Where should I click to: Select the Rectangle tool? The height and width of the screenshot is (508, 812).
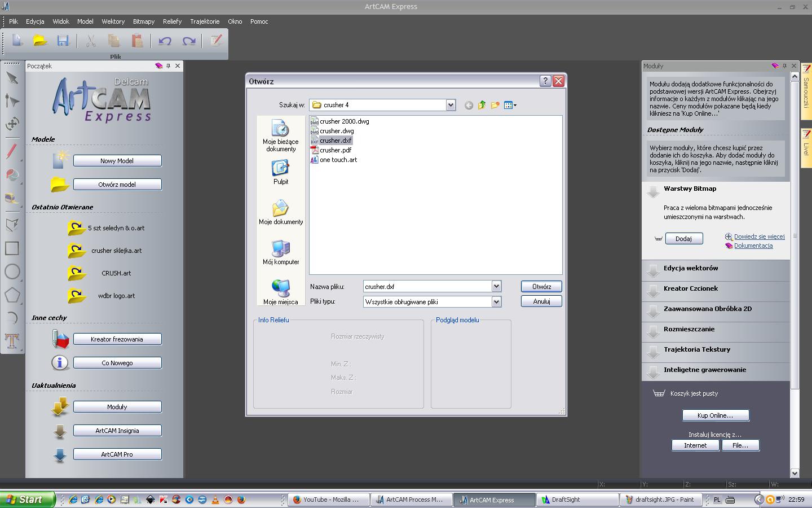12,248
